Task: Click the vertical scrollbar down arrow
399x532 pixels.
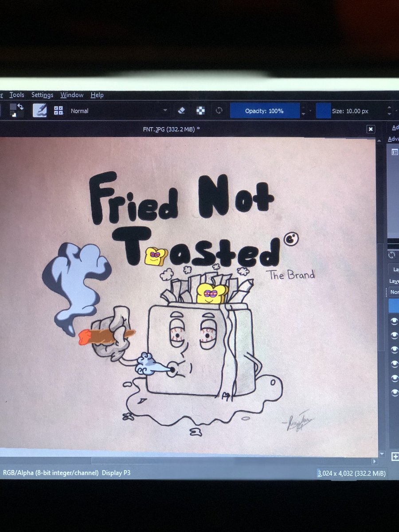Action: [382, 454]
